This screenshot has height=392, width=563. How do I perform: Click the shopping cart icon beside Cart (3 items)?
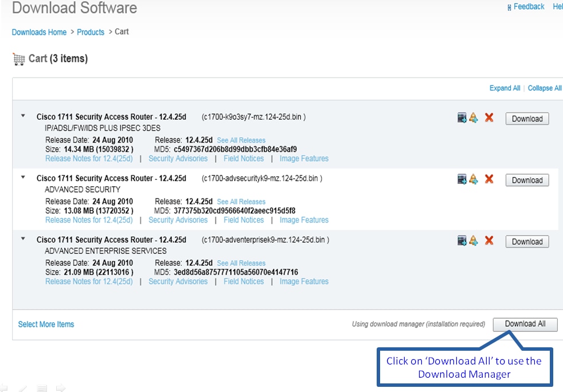[x=19, y=59]
